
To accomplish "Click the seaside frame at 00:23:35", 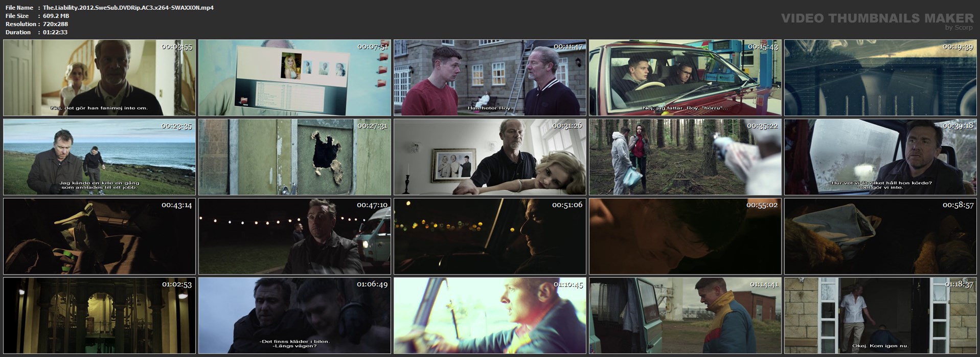I will (x=99, y=157).
